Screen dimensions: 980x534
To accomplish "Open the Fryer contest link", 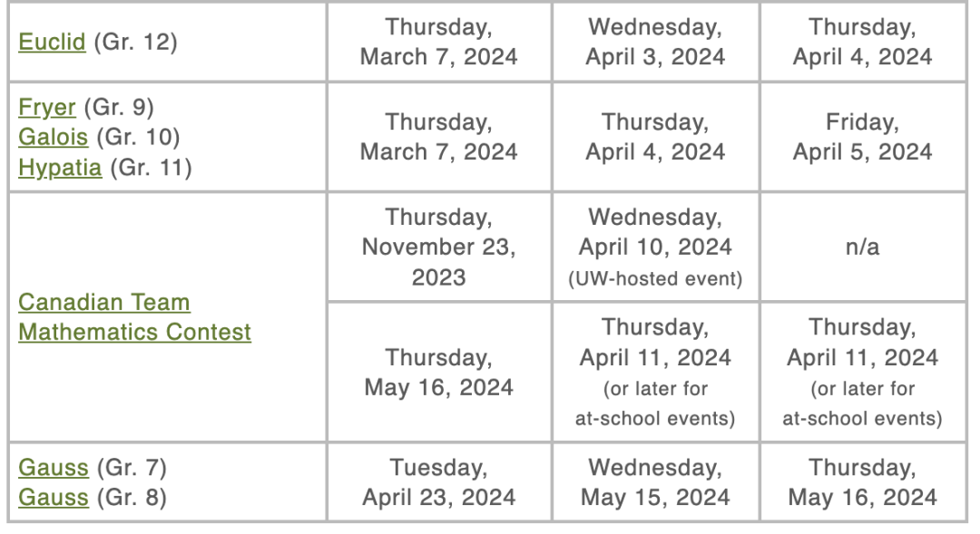I will point(47,107).
